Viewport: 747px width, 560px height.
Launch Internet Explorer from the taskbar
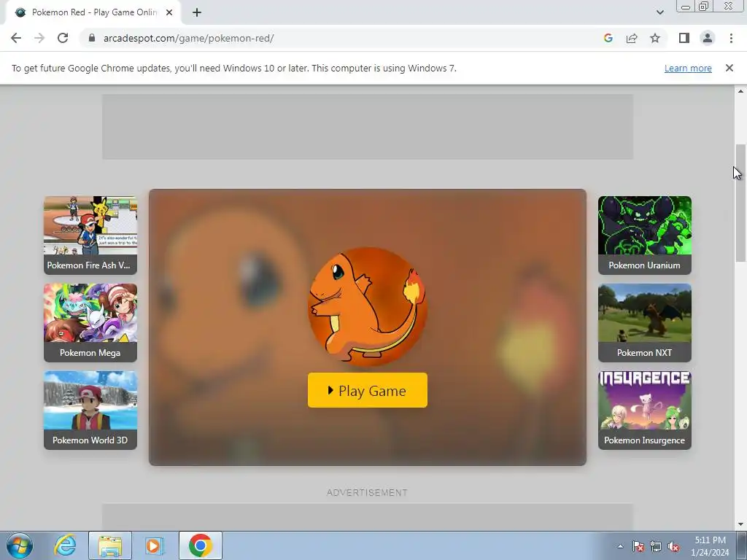tap(65, 545)
